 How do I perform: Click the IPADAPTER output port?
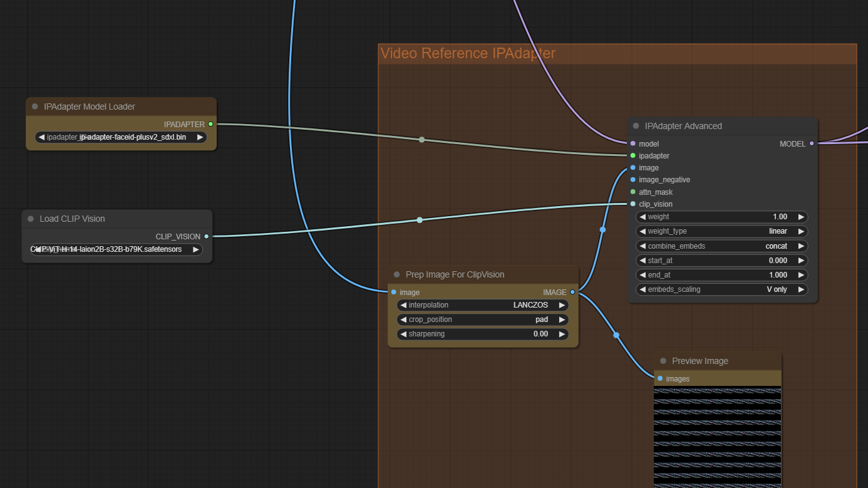[x=210, y=124]
